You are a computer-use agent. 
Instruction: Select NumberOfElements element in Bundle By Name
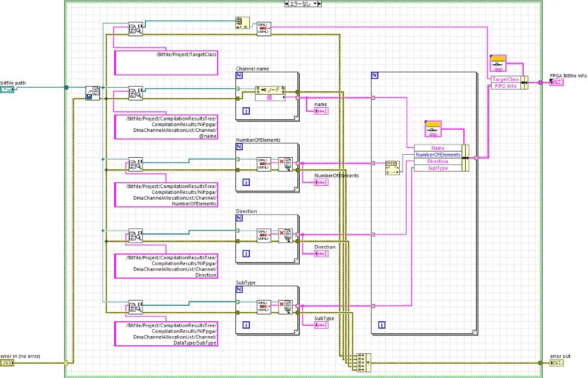[438, 155]
